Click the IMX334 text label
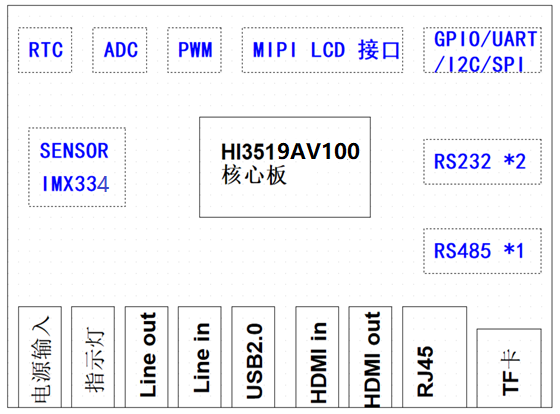Viewport: 560px width, 414px height. (x=75, y=184)
